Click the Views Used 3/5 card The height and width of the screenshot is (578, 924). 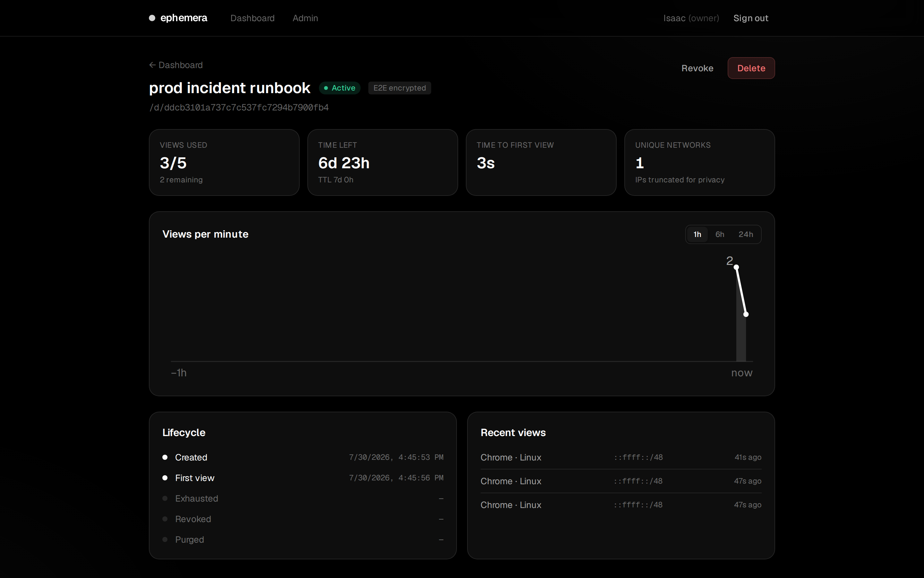[x=224, y=162]
